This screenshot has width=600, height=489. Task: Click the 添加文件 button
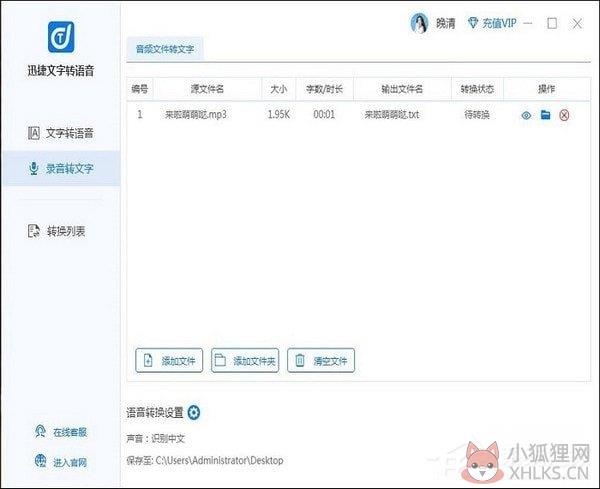pos(169,360)
